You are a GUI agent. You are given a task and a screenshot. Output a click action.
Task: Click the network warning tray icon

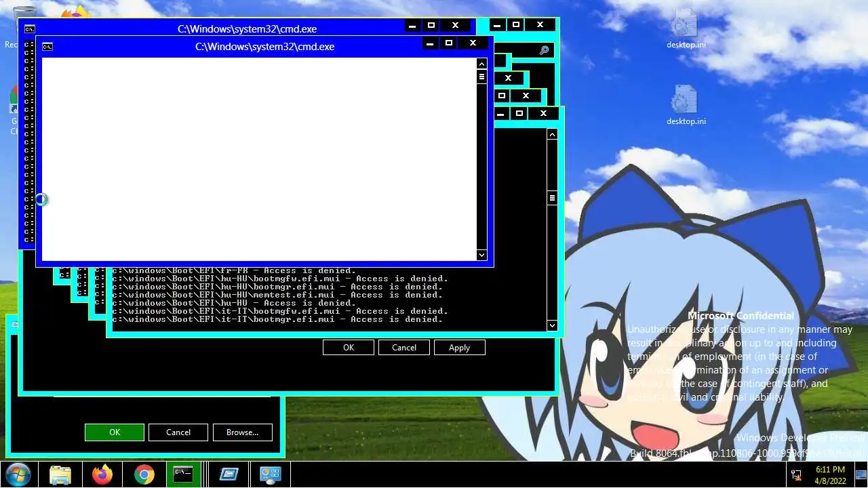(796, 474)
